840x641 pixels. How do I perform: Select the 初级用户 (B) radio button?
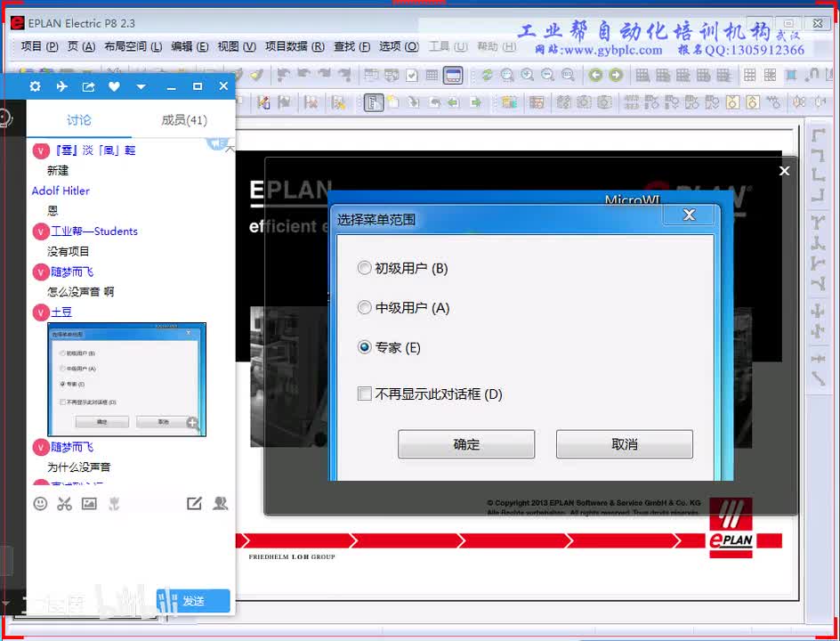click(364, 268)
